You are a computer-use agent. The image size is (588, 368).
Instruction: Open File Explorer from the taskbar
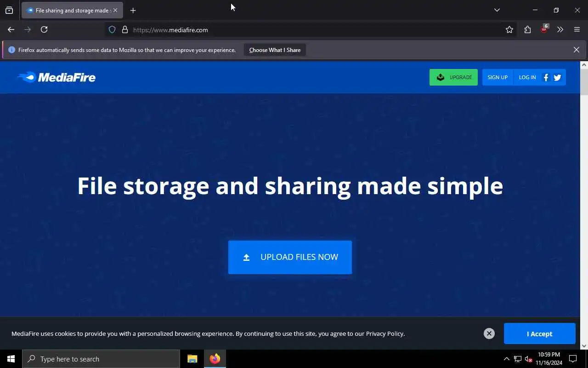click(x=192, y=359)
